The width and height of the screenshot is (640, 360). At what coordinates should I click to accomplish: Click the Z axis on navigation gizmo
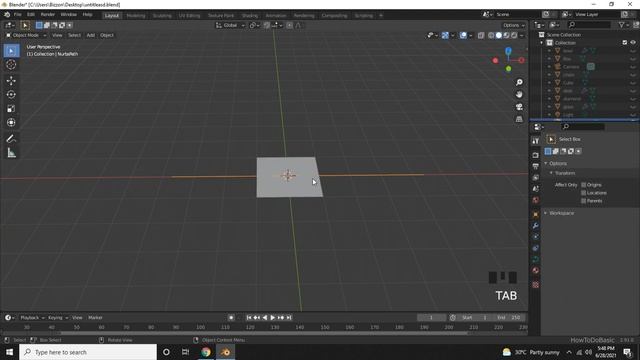pyautogui.click(x=508, y=51)
